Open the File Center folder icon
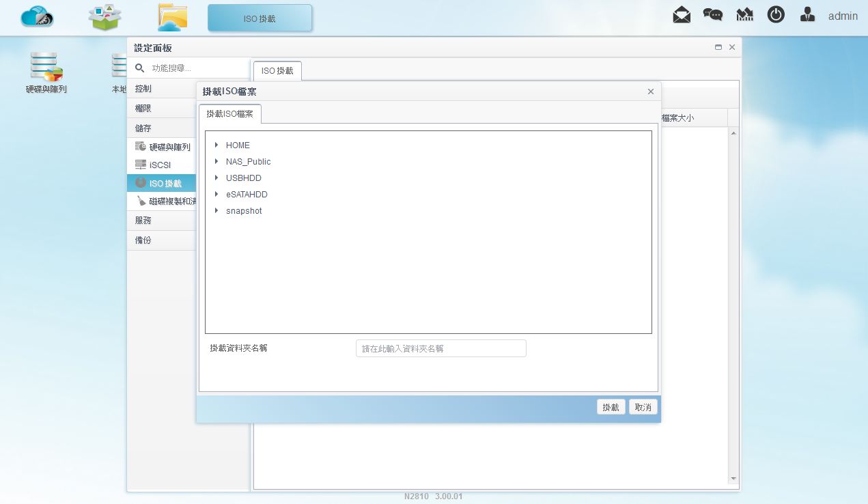Image resolution: width=868 pixels, height=504 pixels. point(173,17)
